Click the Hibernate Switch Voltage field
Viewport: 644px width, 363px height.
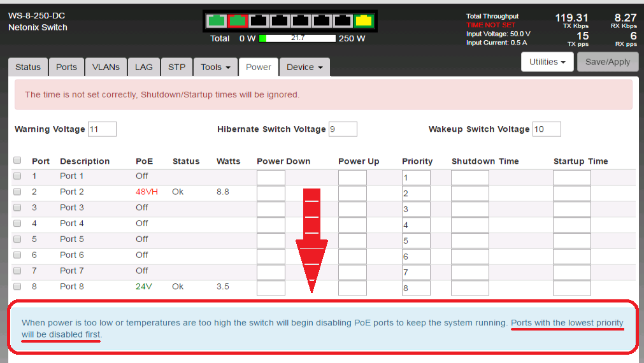tap(343, 129)
